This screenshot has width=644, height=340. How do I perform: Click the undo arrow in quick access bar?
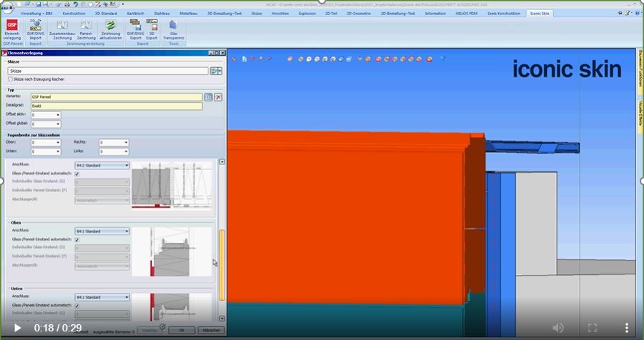tap(76, 4)
